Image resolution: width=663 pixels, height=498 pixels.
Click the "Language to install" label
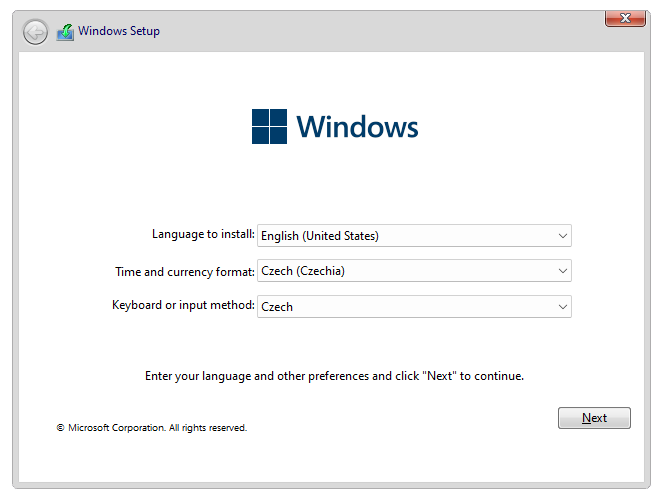(x=203, y=234)
